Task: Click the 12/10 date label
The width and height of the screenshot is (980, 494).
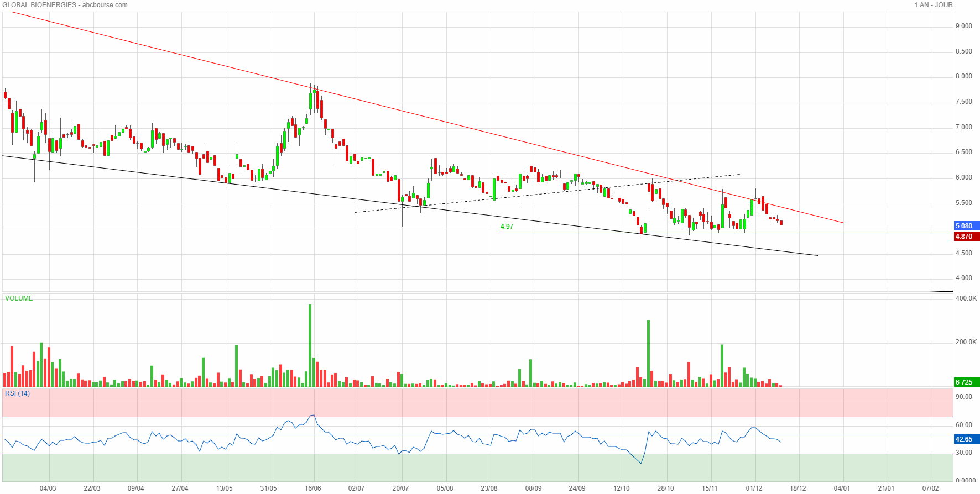Action: (622, 488)
